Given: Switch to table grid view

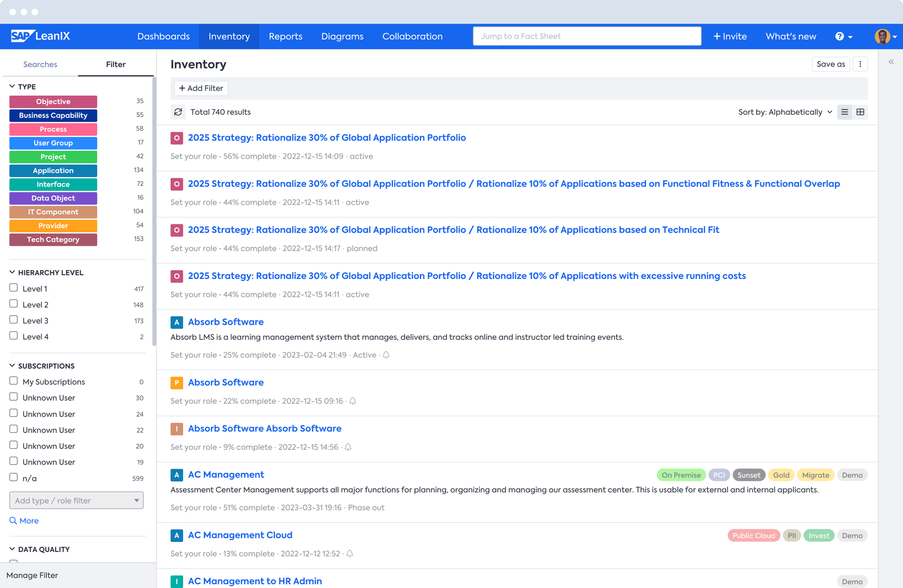Looking at the screenshot, I should point(860,112).
